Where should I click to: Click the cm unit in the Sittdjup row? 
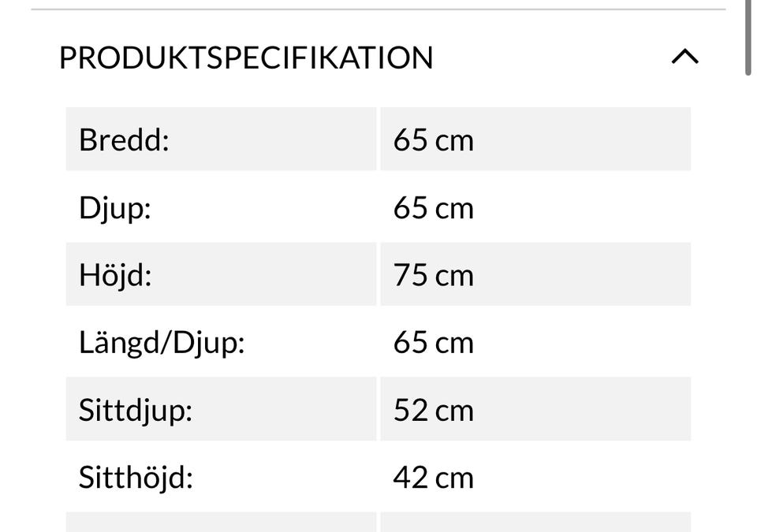(x=454, y=410)
